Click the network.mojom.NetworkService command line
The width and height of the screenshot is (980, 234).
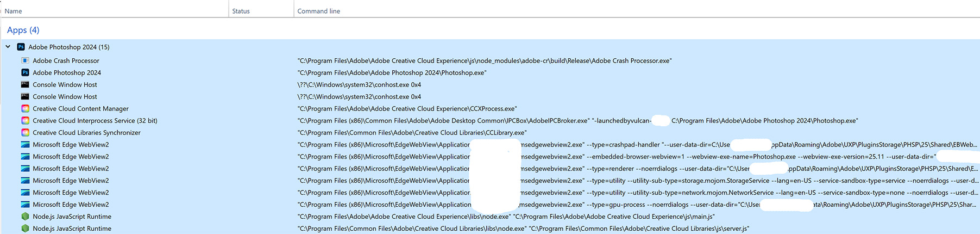638,192
